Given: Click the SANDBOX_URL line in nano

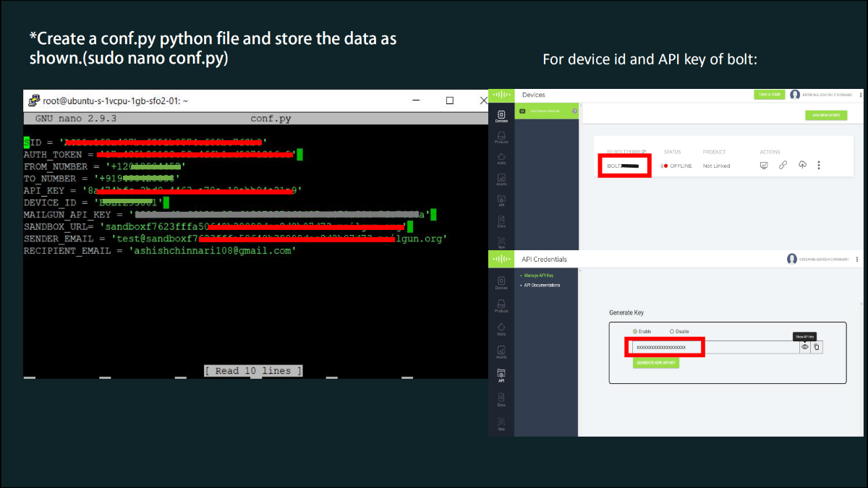Looking at the screenshot, I should [218, 226].
